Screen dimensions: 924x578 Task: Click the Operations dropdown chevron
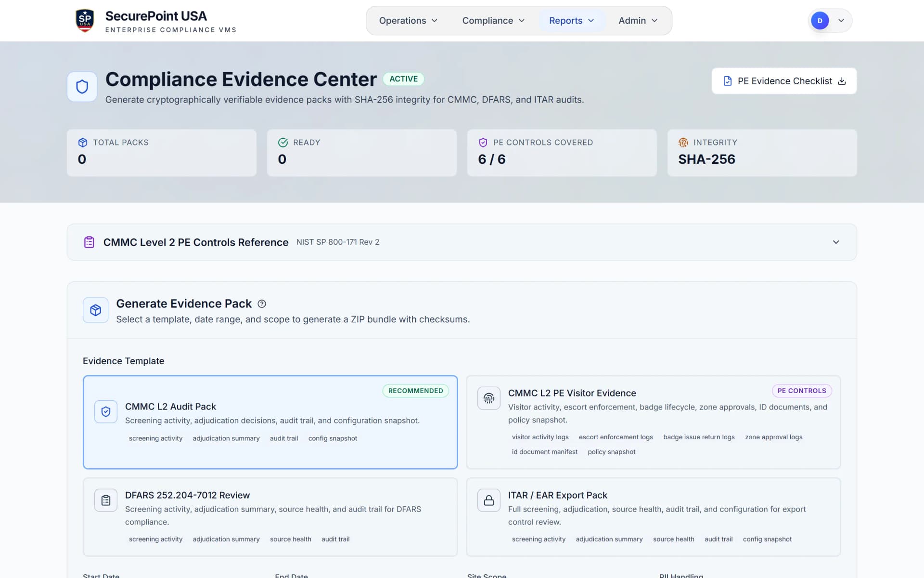tap(435, 21)
